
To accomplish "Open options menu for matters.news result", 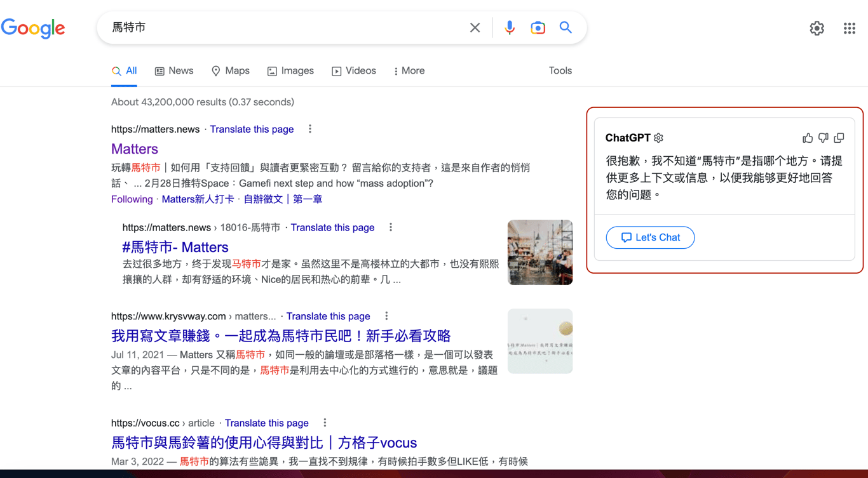I will click(x=310, y=129).
